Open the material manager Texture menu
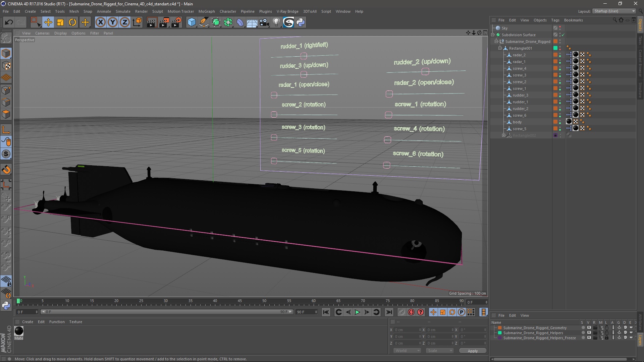The image size is (644, 362). click(75, 322)
